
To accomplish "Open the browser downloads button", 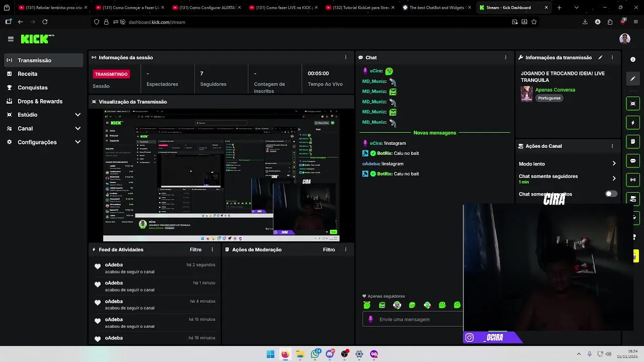I will click(x=585, y=22).
